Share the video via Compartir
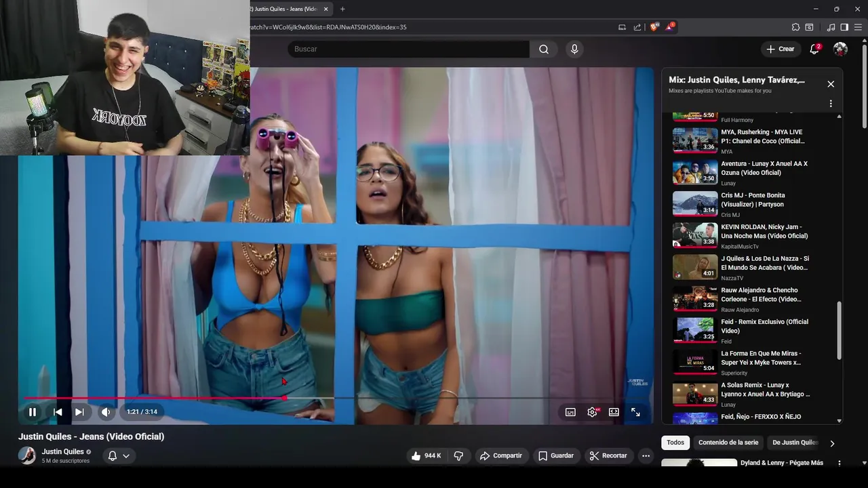 (x=500, y=455)
